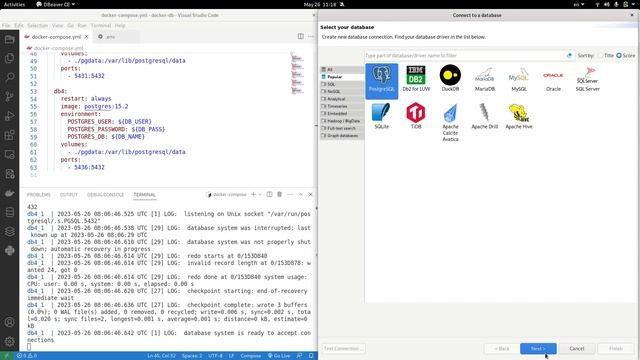Image resolution: width=640 pixels, height=360 pixels.
Task: Open new terminal dropdown arrow
Action: 260,194
